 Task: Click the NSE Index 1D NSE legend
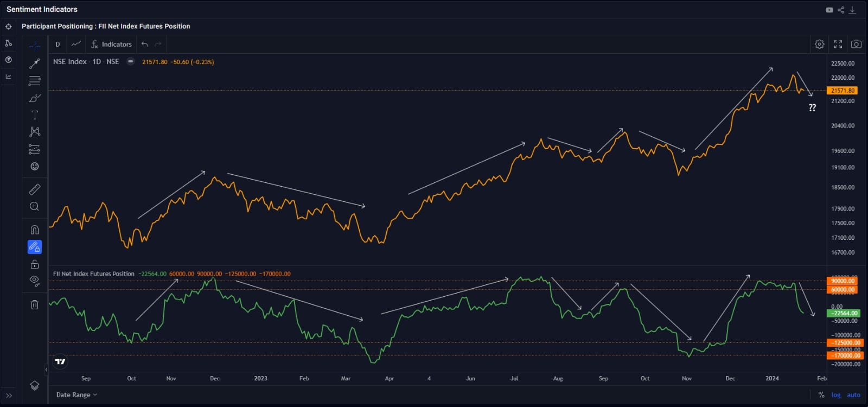coord(86,61)
